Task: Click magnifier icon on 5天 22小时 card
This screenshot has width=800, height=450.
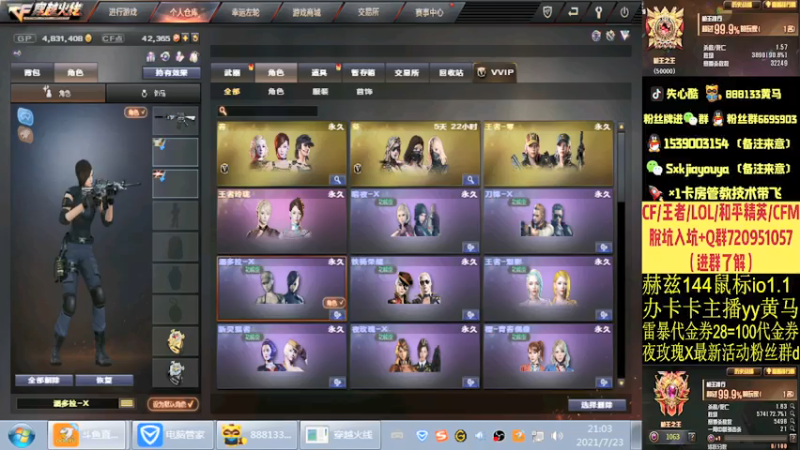Action: point(470,180)
